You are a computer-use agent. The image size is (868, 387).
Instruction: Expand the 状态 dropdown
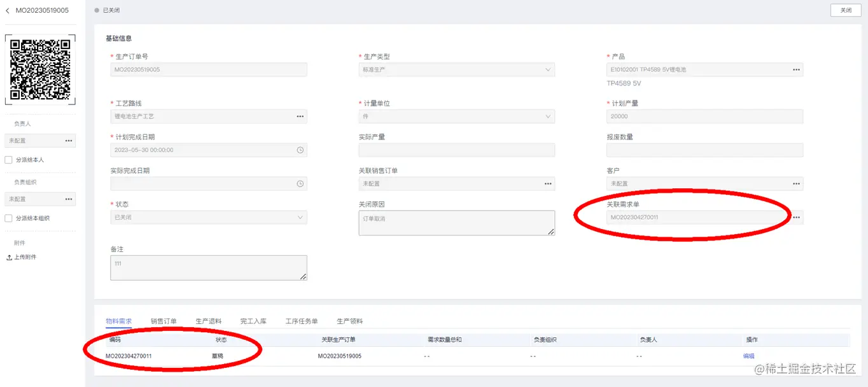pyautogui.click(x=300, y=218)
